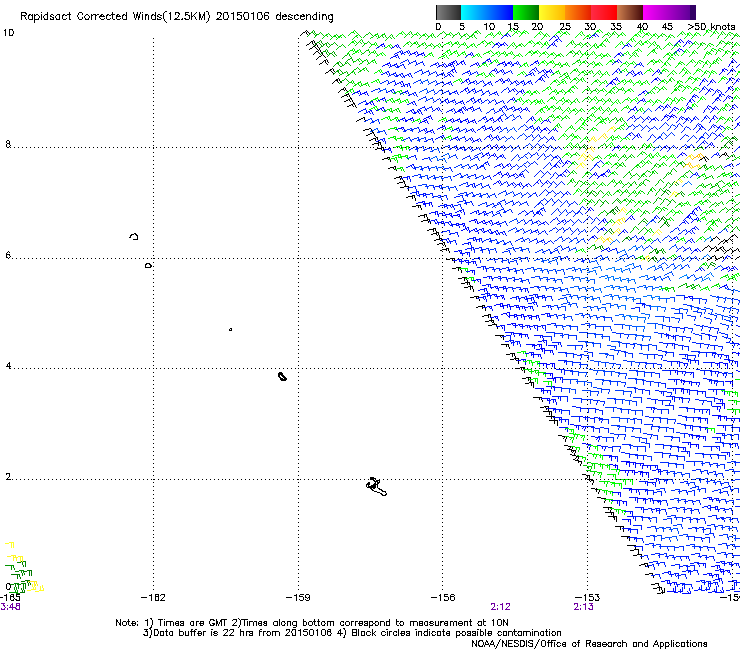740x650 pixels.
Task: Click the longitude label '-156' on bottom axis
Action: [443, 598]
